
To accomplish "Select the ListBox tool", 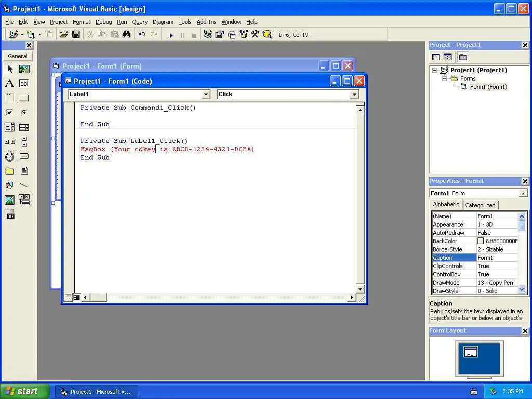I will click(x=24, y=127).
